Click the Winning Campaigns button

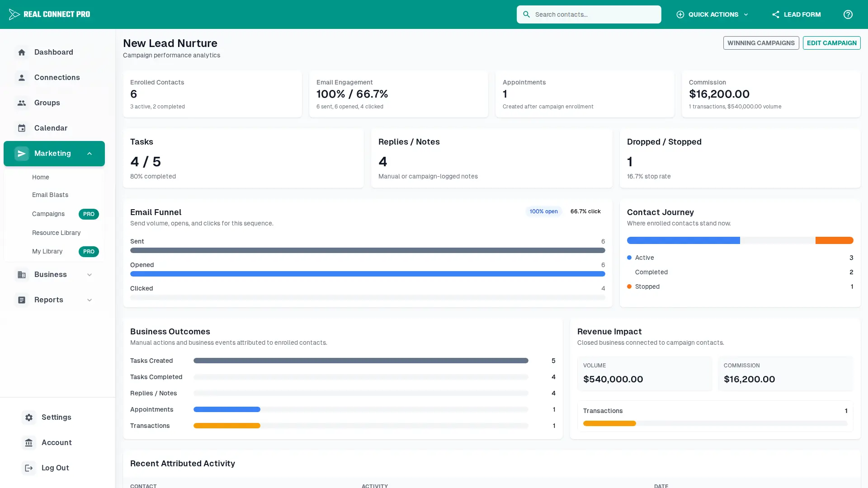click(761, 43)
